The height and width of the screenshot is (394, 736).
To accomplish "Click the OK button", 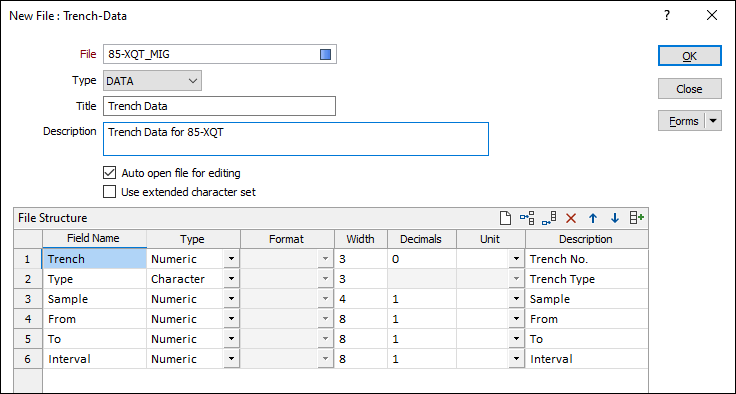I will [690, 56].
